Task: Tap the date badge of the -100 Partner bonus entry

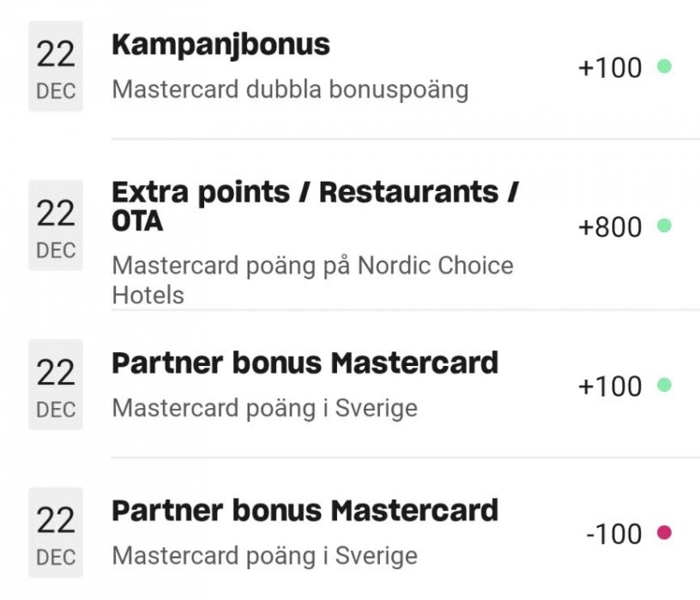Action: pyautogui.click(x=56, y=532)
